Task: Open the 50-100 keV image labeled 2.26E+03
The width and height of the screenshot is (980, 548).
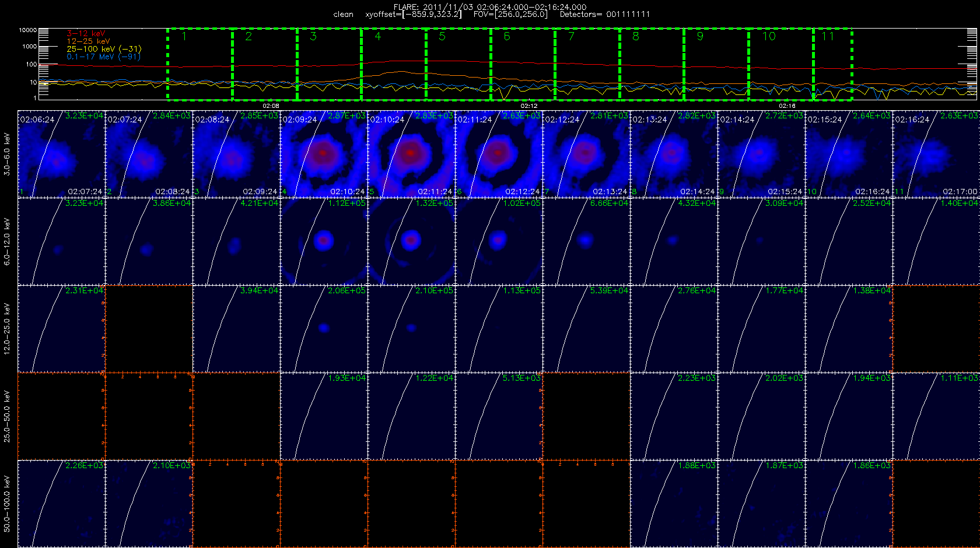Action: point(61,503)
